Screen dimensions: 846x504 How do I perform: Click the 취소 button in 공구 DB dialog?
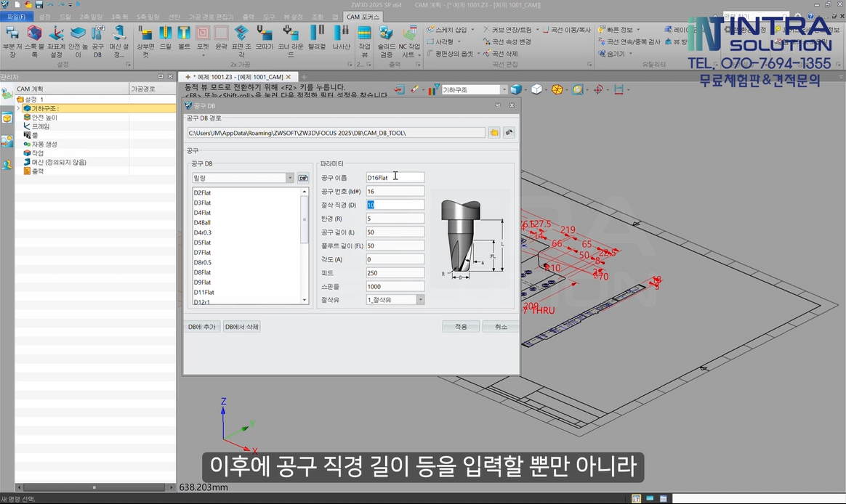pos(501,327)
